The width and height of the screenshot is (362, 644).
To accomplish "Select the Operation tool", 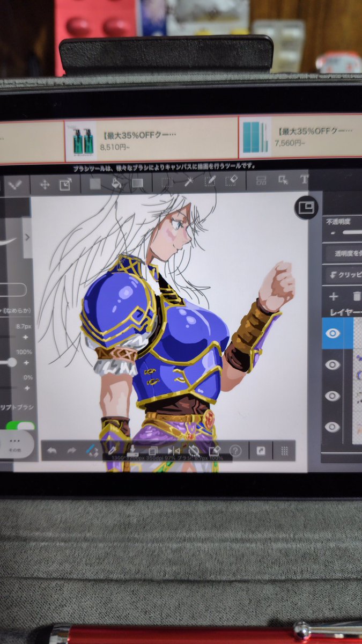I will [283, 180].
